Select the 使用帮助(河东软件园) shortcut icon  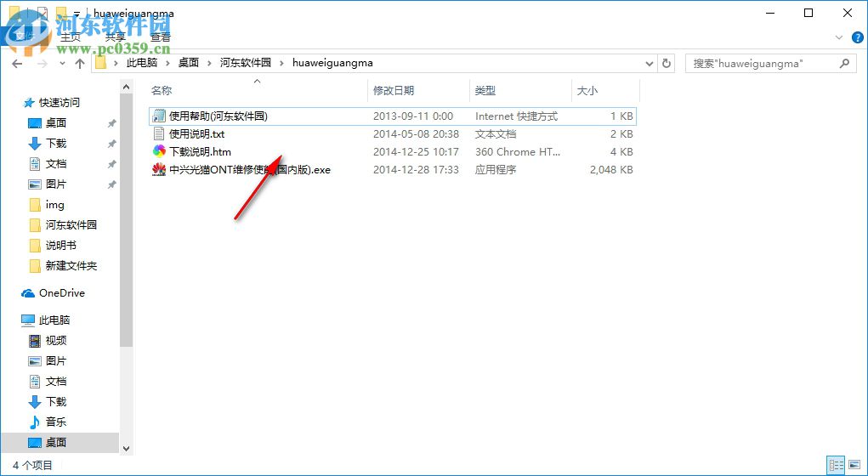click(x=159, y=116)
